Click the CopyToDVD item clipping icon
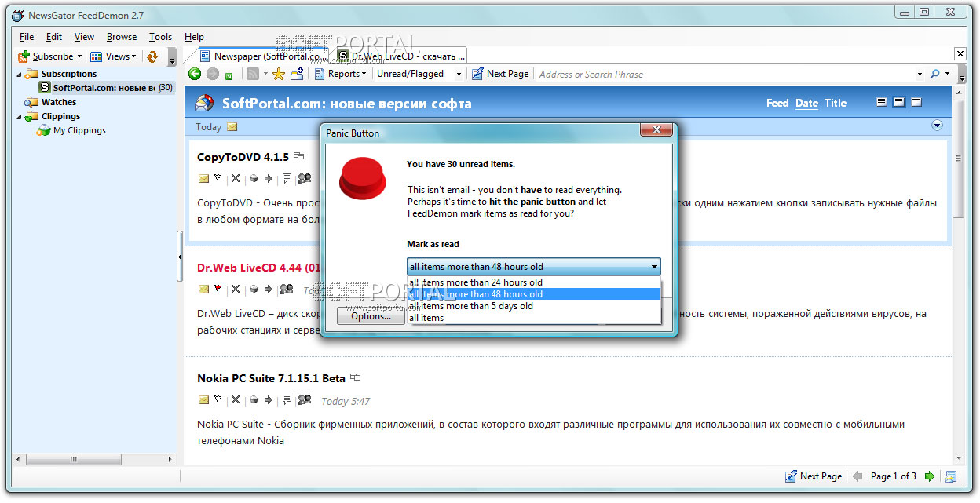 pyautogui.click(x=254, y=179)
